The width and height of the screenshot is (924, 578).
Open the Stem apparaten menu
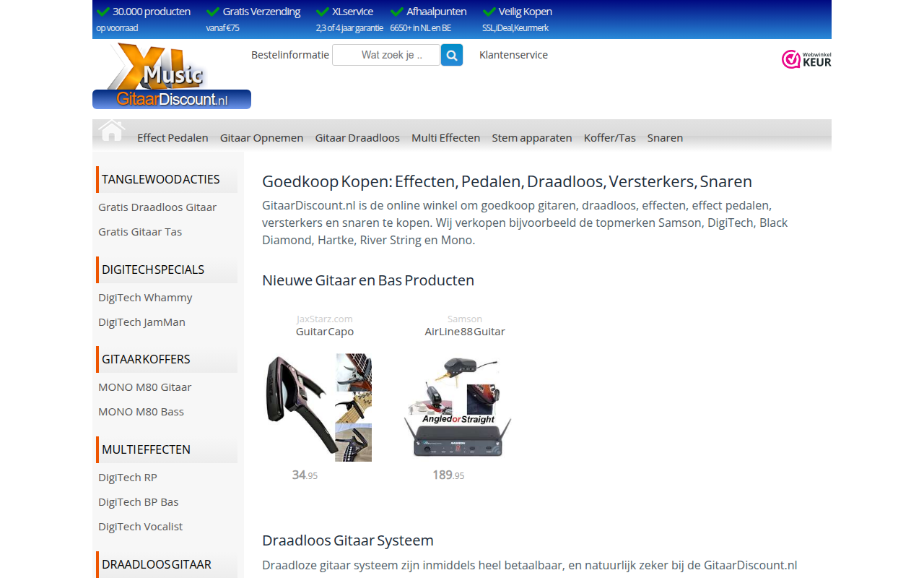(532, 137)
